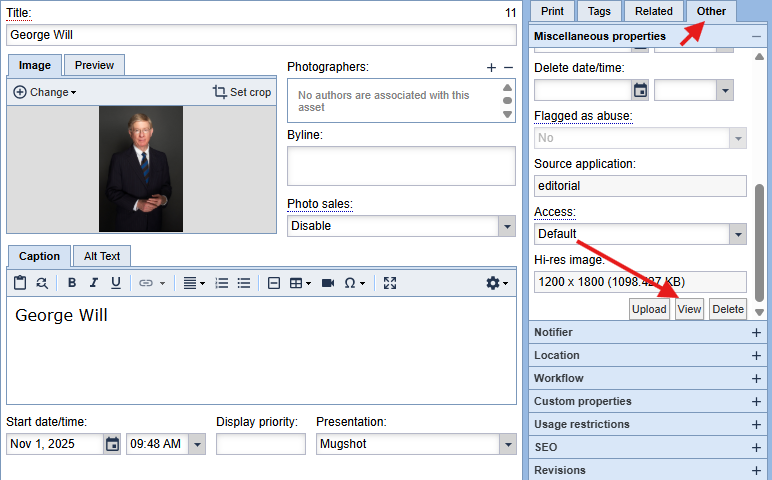Click the paste clipboard icon in caption toolbar
772x480 pixels.
[20, 283]
